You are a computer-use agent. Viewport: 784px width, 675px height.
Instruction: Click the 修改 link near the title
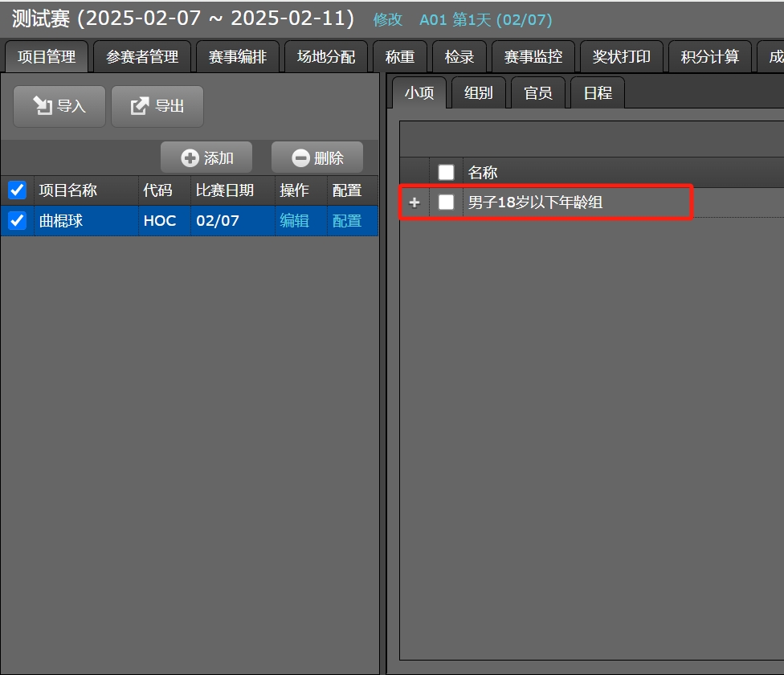[388, 20]
